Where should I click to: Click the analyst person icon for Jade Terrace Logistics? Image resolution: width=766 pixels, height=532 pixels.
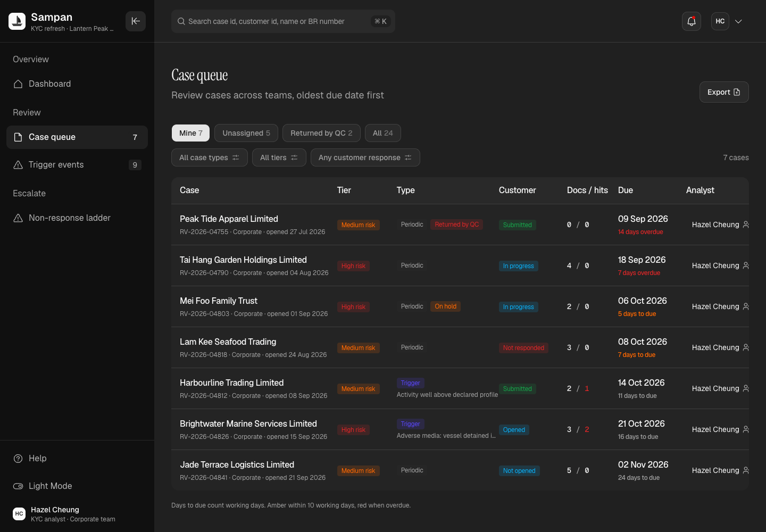tap(746, 470)
